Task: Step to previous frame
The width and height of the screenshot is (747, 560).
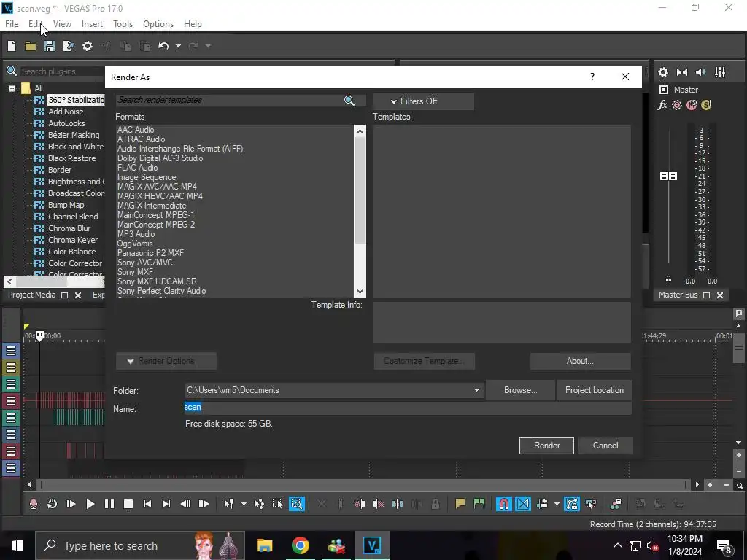Action: [x=185, y=504]
